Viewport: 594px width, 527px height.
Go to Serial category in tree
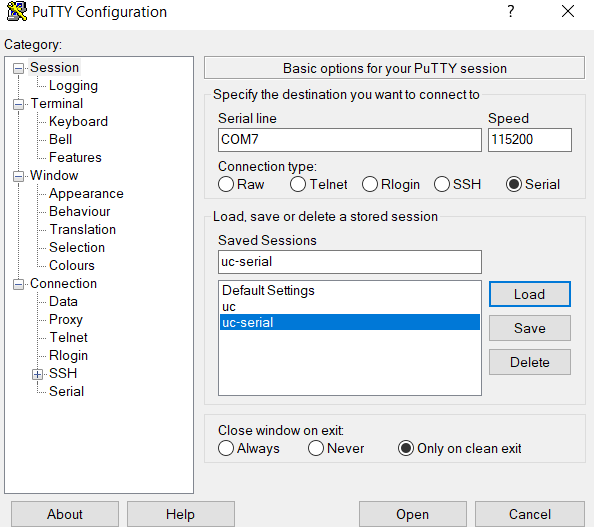[66, 391]
